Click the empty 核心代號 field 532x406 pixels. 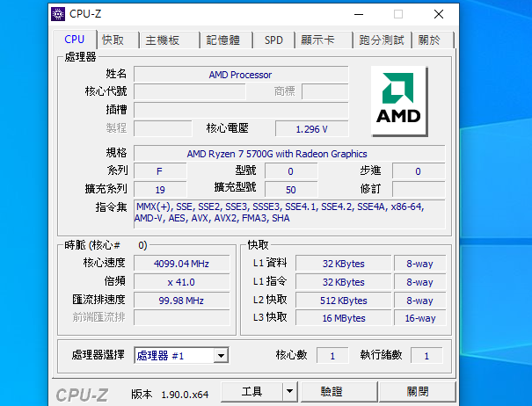[189, 91]
